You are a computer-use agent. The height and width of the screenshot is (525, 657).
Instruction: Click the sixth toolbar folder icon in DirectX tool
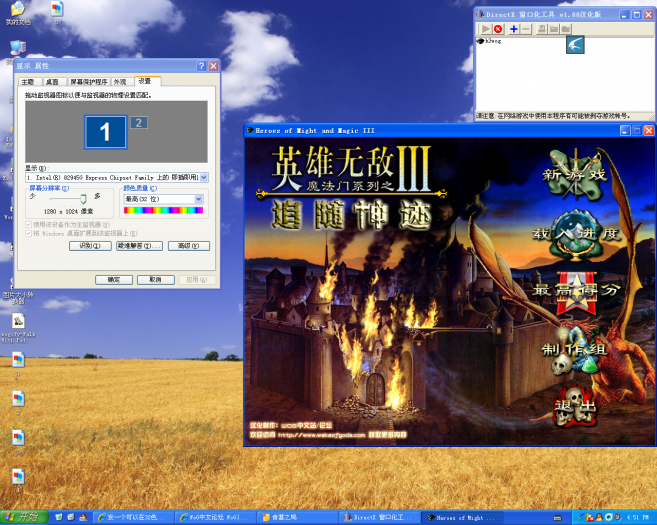[x=554, y=29]
